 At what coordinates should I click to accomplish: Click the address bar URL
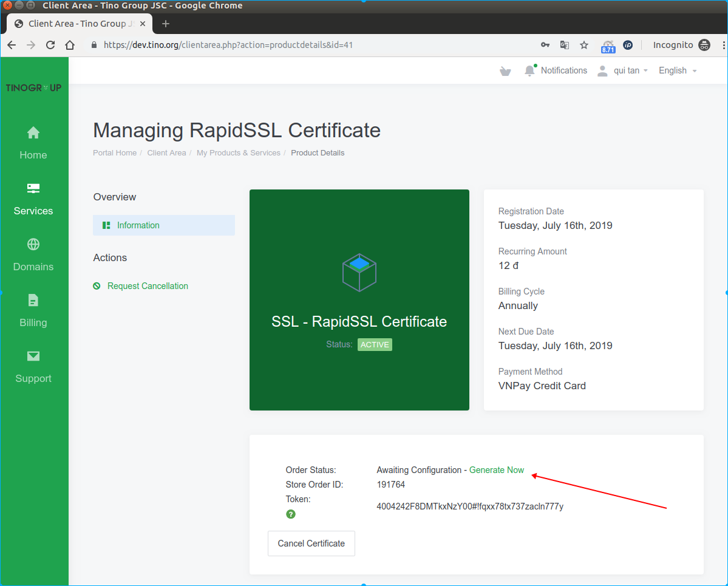coord(228,45)
